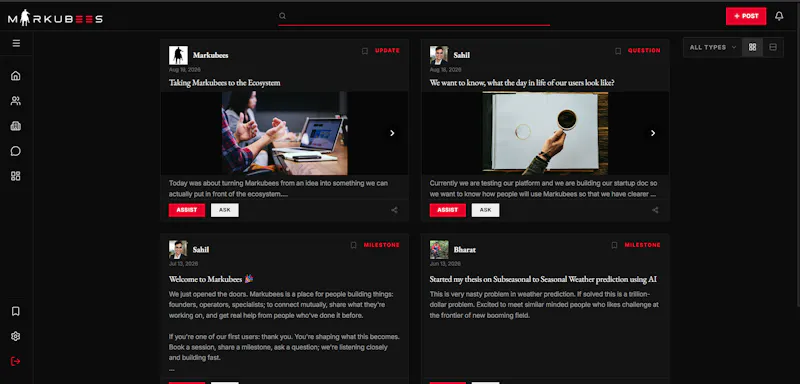
Task: Click Assist on Sahil's question post
Action: 447,210
